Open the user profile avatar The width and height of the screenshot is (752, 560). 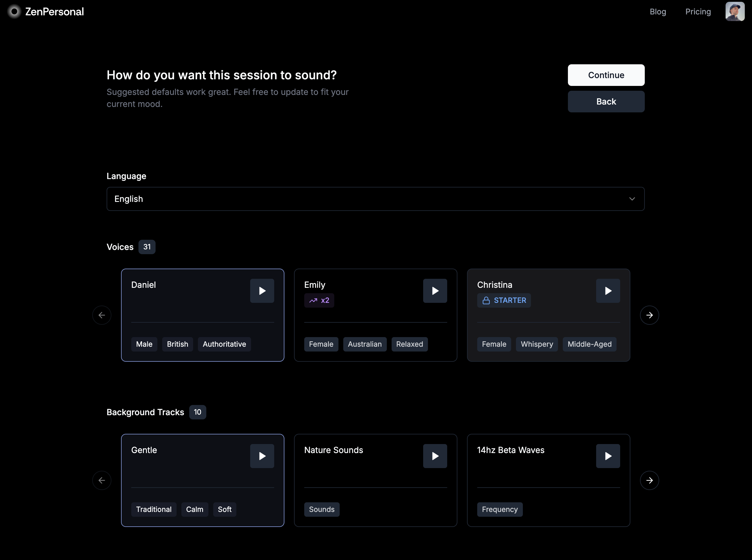tap(734, 11)
